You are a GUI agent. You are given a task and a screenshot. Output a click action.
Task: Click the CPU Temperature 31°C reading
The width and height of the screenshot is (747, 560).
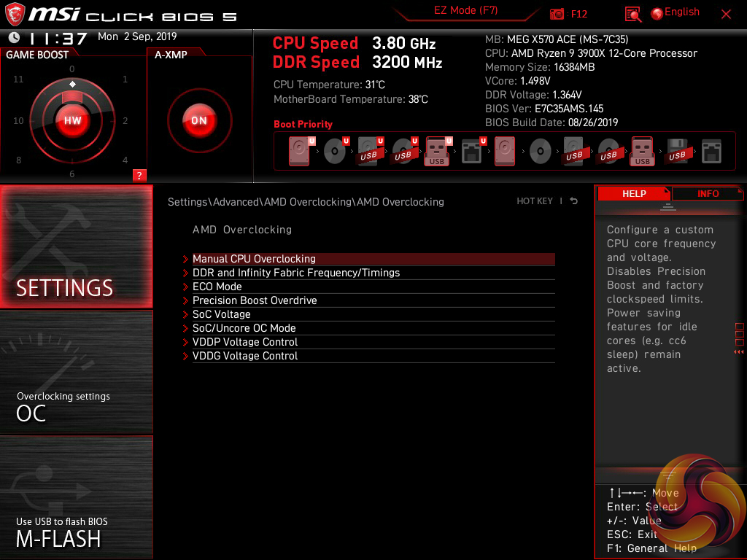point(329,85)
